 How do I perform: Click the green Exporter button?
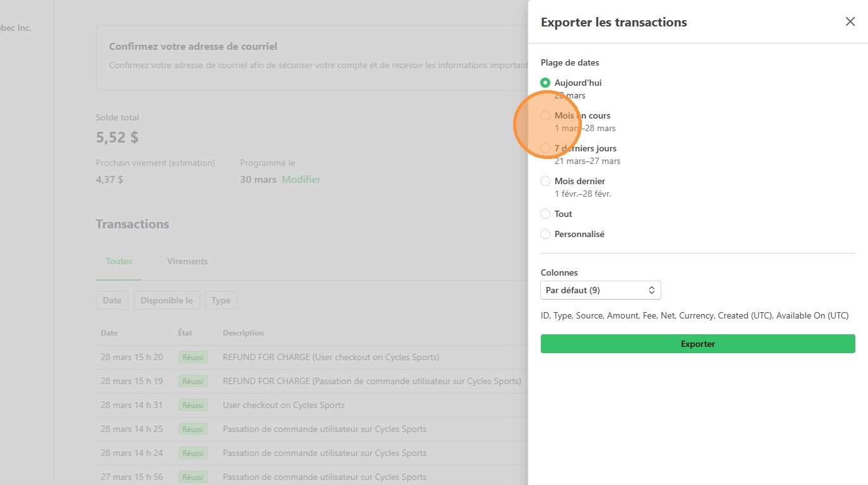click(x=697, y=344)
